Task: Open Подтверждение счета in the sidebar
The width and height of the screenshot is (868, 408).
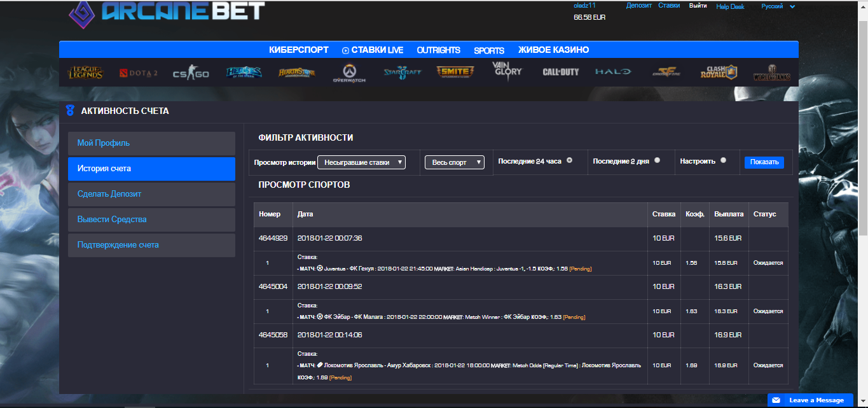Action: [151, 245]
